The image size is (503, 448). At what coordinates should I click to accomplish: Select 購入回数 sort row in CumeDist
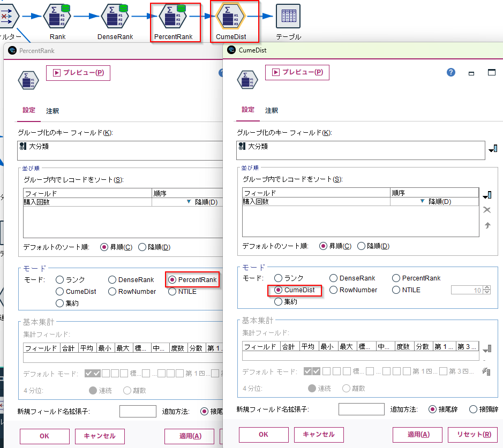tap(361, 202)
